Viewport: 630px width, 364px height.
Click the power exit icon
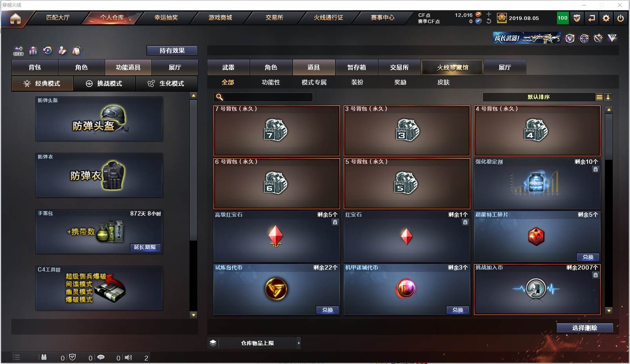click(x=620, y=18)
